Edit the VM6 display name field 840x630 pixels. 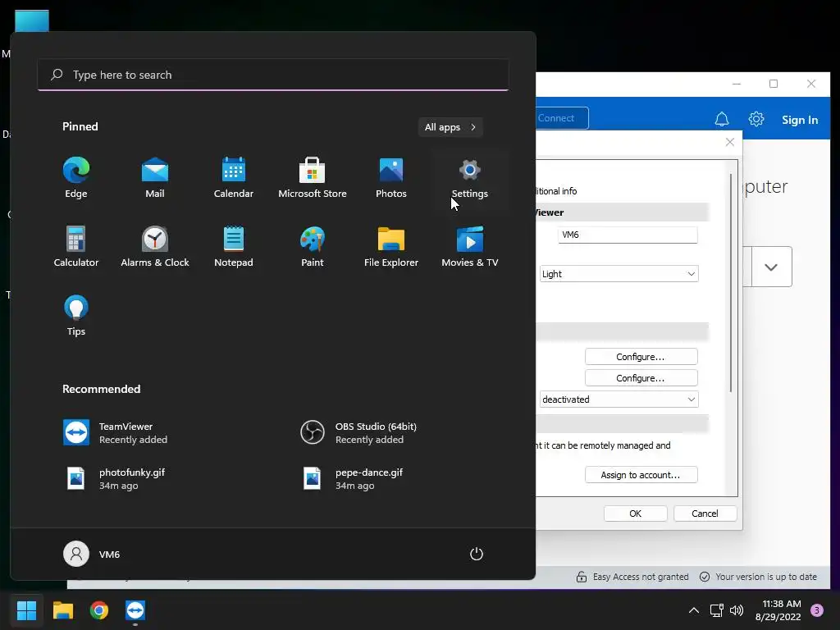click(x=628, y=235)
